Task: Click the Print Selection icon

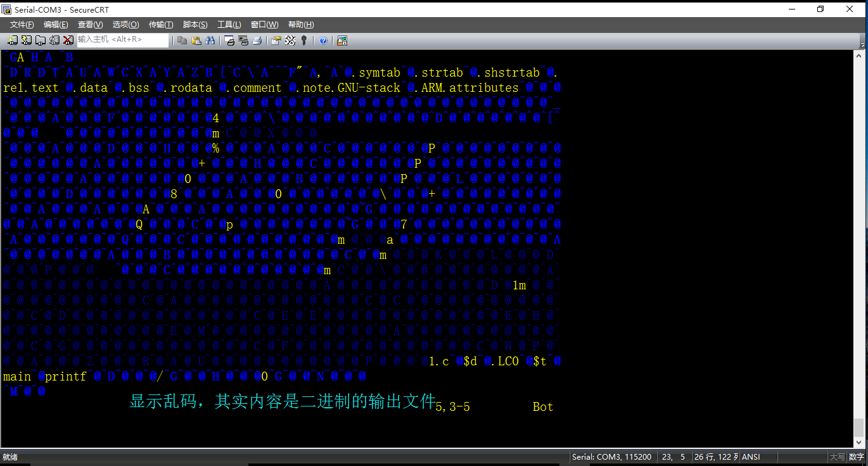Action: coord(243,41)
